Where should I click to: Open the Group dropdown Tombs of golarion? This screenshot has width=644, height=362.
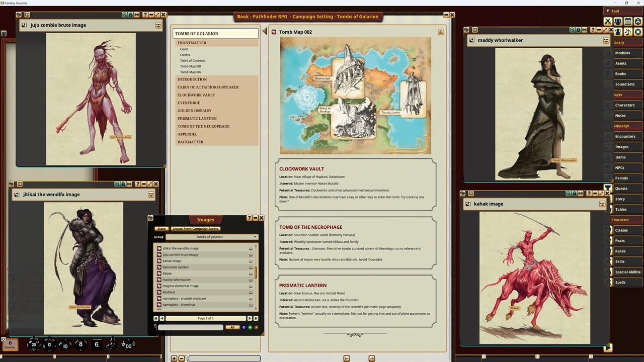[x=211, y=237]
